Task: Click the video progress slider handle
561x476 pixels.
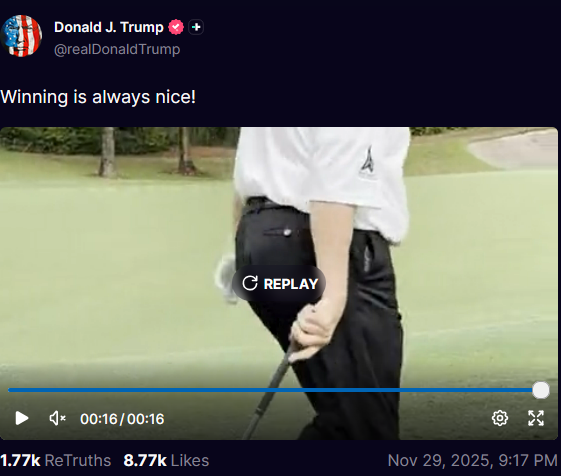Action: click(541, 390)
